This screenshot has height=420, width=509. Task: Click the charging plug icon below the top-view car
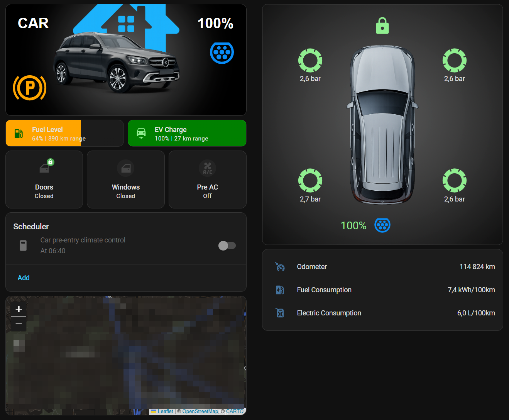(382, 225)
